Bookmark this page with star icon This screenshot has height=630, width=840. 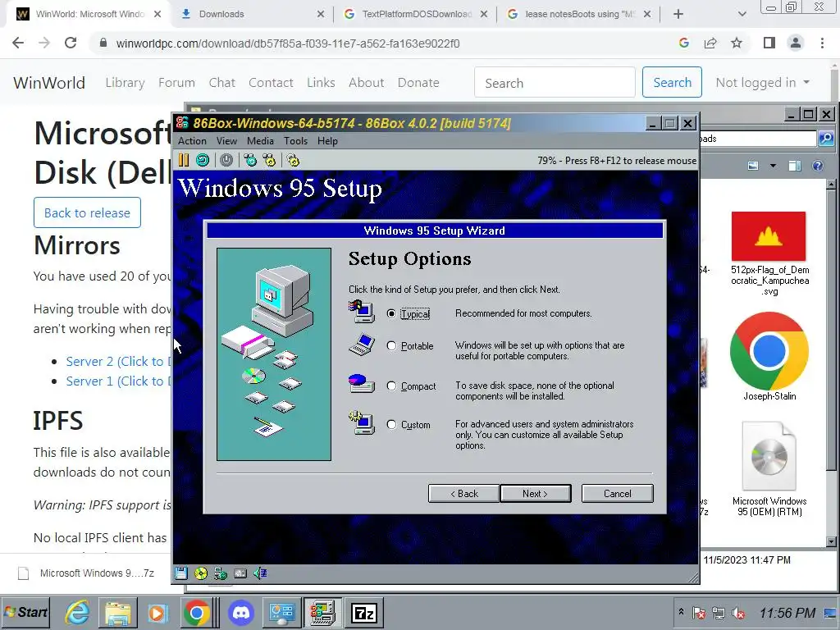coord(737,43)
